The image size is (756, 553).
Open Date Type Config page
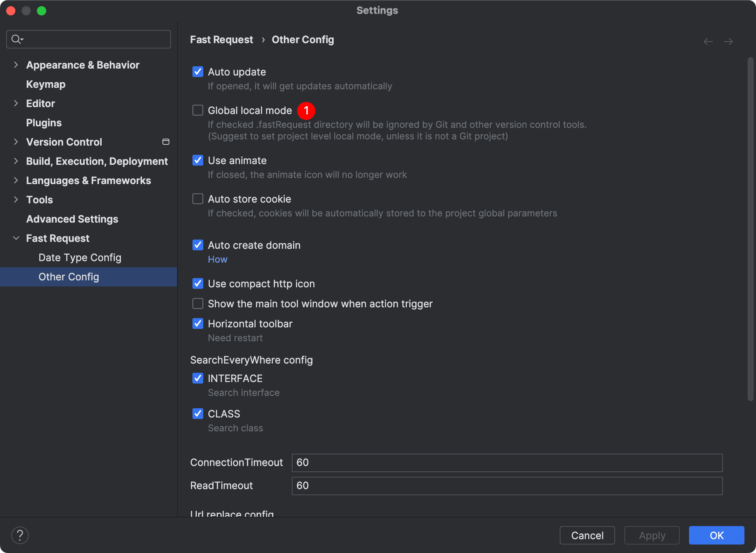click(80, 258)
